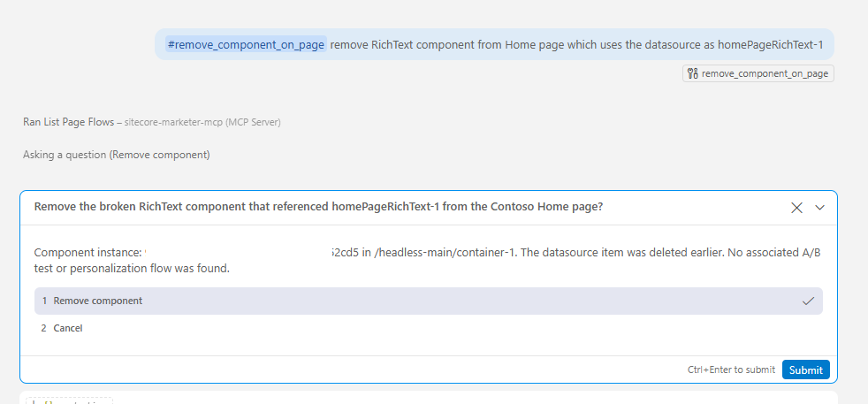This screenshot has width=868, height=404.
Task: Click the tools icon on the remove_component_on_page chip
Action: 692,73
